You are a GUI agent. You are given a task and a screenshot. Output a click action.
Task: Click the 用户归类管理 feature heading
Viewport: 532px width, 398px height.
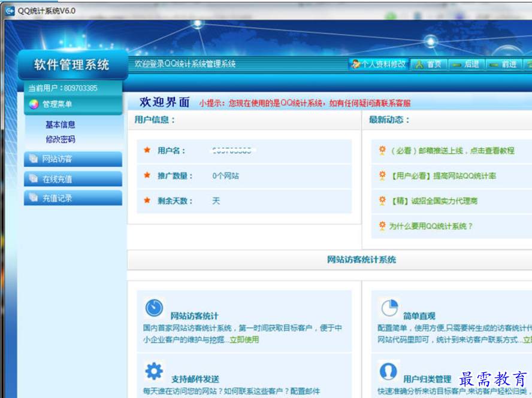tap(427, 379)
